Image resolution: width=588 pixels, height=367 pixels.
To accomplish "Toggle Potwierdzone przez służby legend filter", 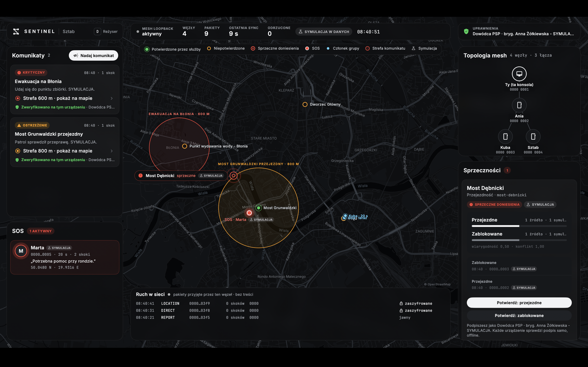I will click(x=172, y=49).
